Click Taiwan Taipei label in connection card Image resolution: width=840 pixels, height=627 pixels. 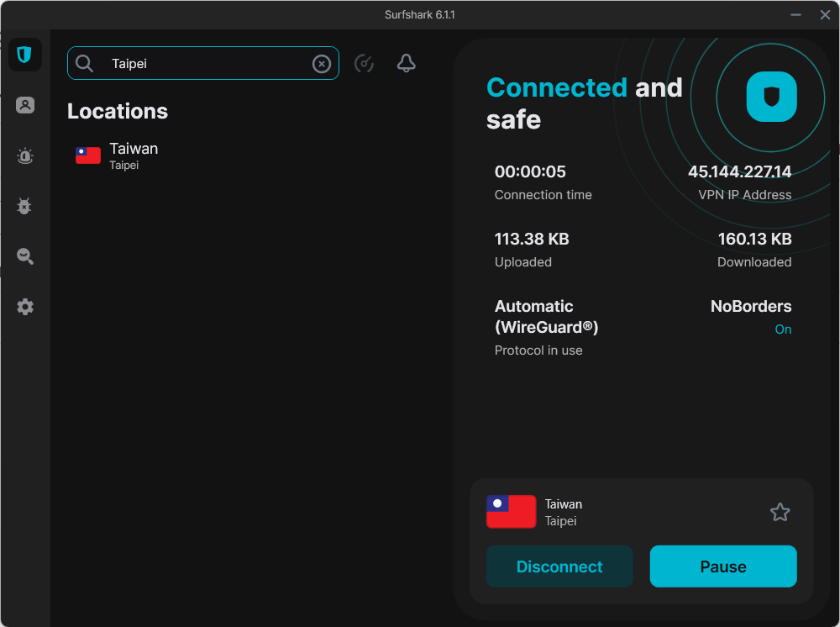[x=563, y=513]
